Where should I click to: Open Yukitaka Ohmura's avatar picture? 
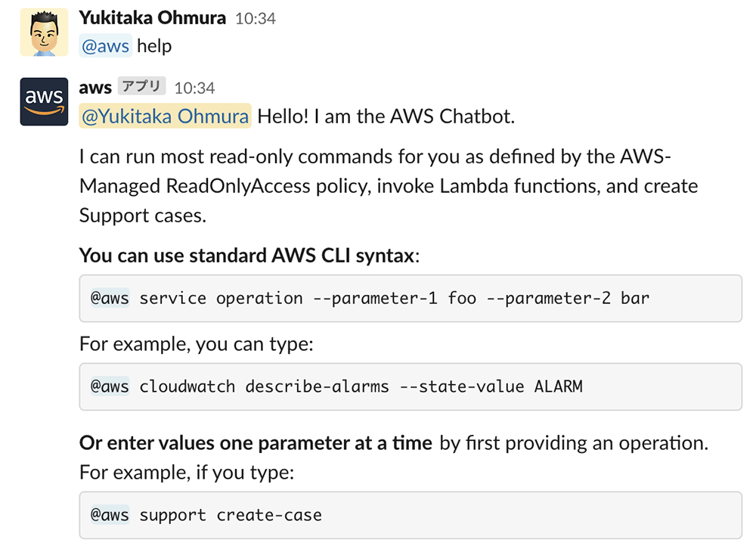(x=44, y=32)
